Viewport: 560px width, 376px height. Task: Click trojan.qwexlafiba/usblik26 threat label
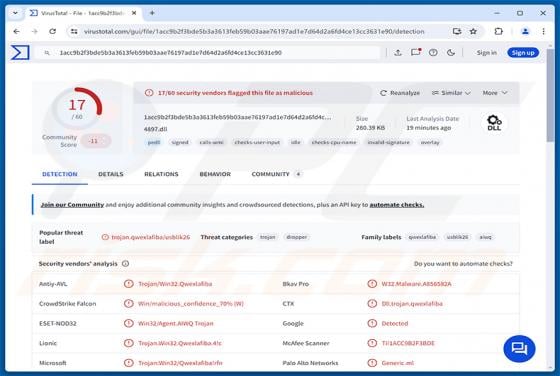coord(151,237)
